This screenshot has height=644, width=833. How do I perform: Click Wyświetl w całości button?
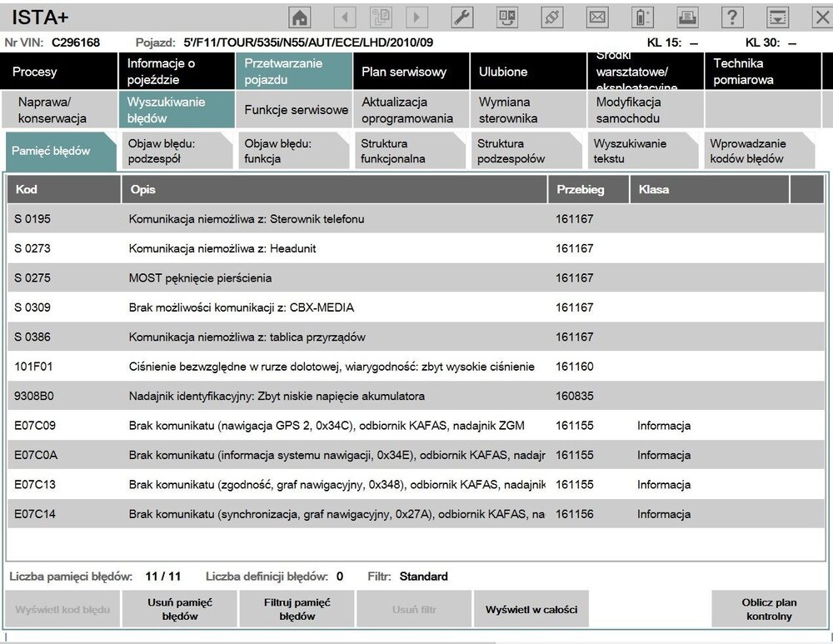point(531,609)
